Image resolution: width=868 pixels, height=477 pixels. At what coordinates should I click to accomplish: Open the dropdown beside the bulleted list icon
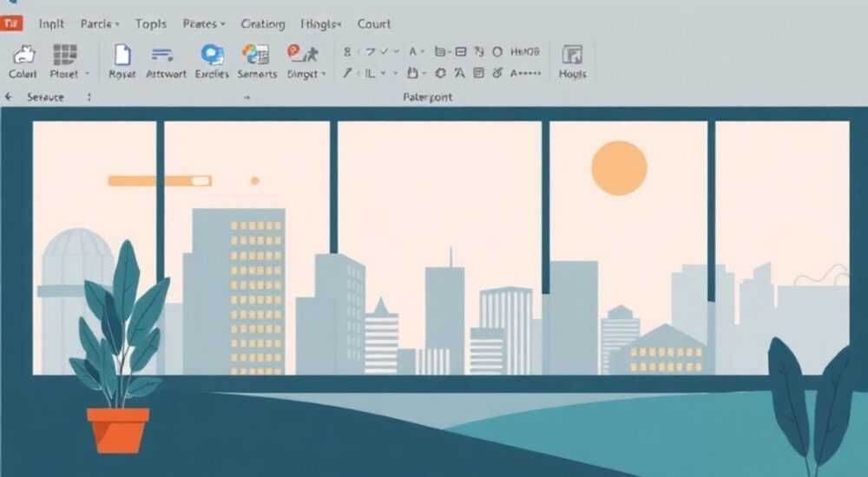[450, 51]
